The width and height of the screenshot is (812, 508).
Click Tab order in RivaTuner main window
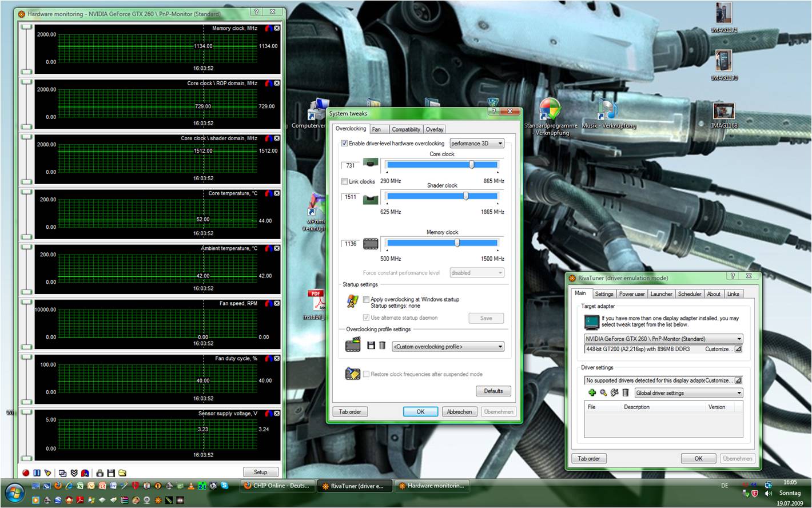point(589,458)
